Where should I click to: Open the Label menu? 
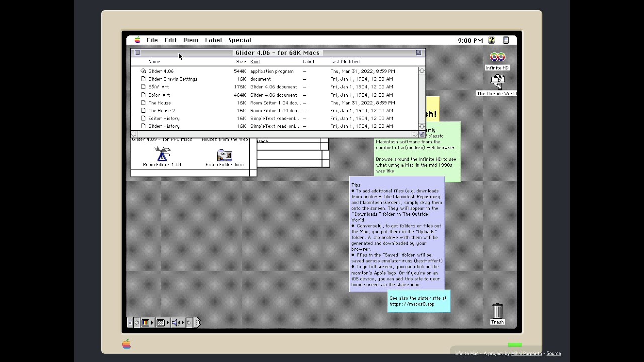pos(213,40)
